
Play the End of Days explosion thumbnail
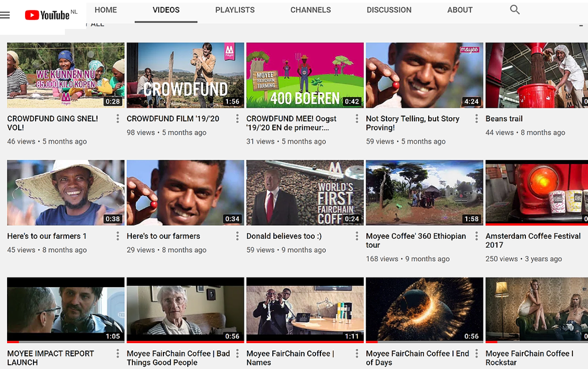point(424,310)
